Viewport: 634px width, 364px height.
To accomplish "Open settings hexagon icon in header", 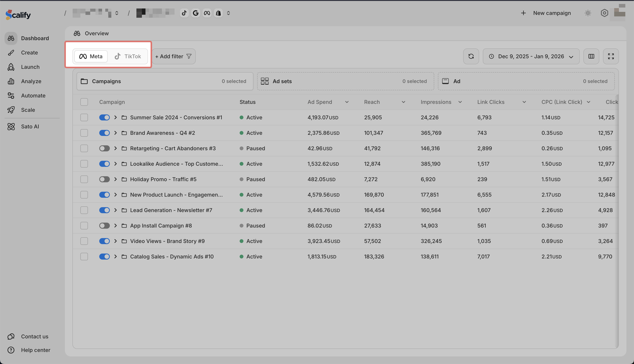I will tap(604, 13).
